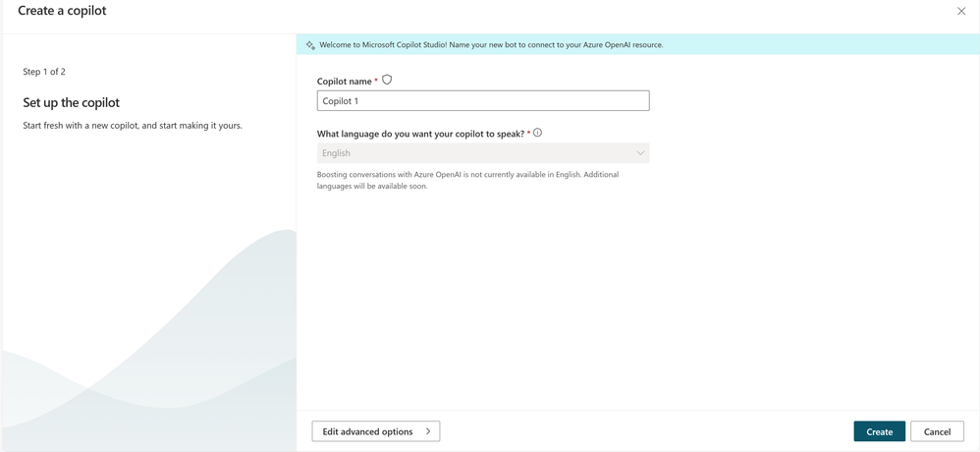The height and width of the screenshot is (452, 980).
Task: Click the language question label
Action: point(420,134)
